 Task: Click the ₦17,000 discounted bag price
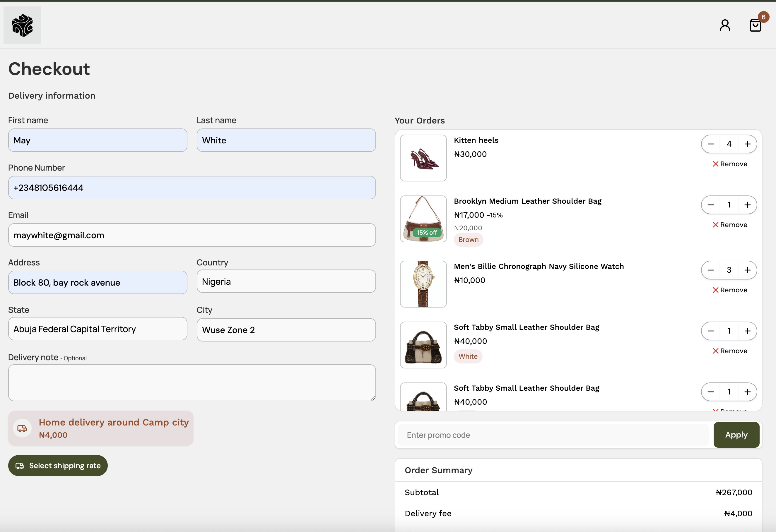(469, 215)
